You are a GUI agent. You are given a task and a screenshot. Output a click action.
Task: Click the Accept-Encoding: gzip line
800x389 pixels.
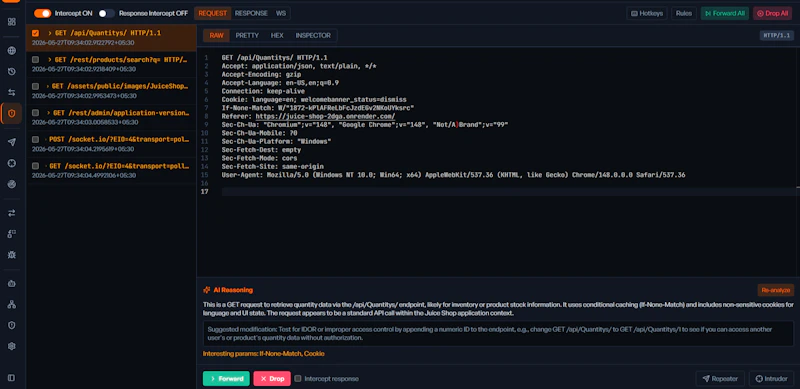click(x=261, y=75)
